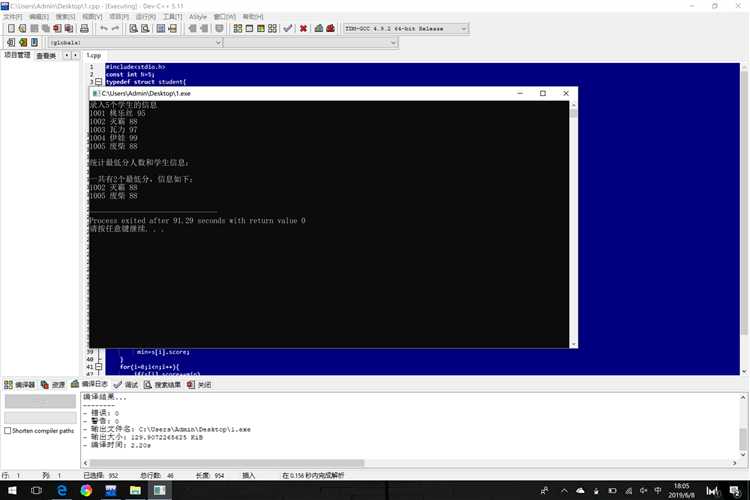
Task: Indent selected code via toolbar icon
Action: [192, 29]
